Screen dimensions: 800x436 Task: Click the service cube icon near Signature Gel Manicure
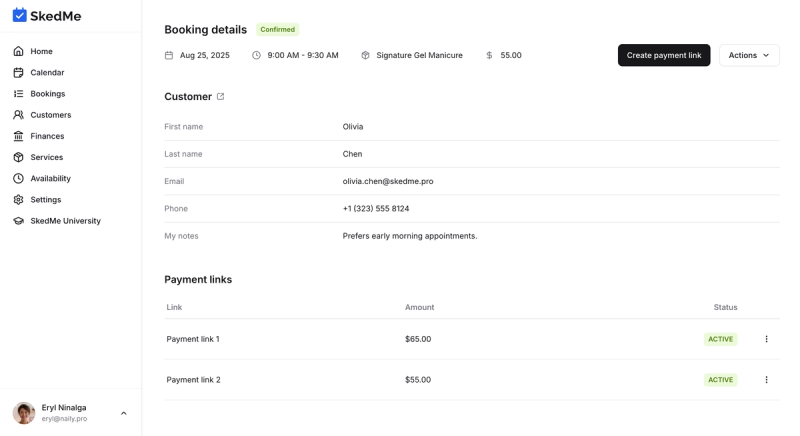pos(365,55)
